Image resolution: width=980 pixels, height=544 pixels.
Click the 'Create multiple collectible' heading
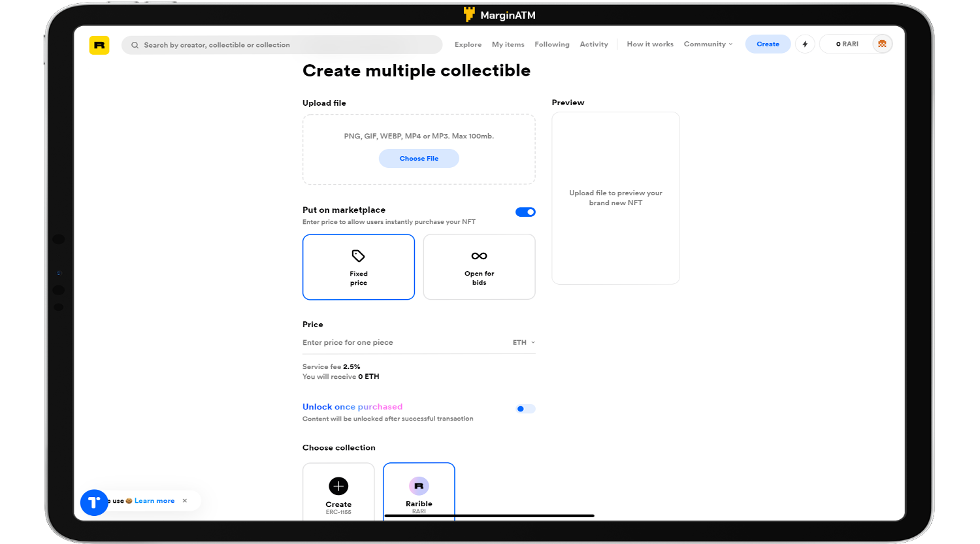pos(416,71)
